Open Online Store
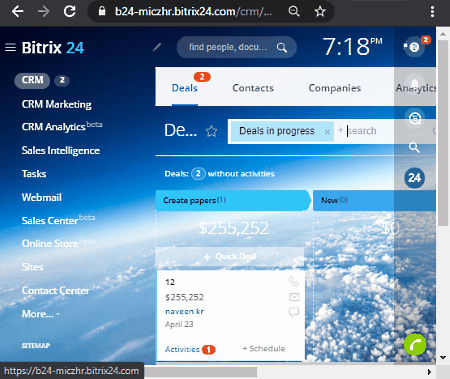 tap(58, 243)
